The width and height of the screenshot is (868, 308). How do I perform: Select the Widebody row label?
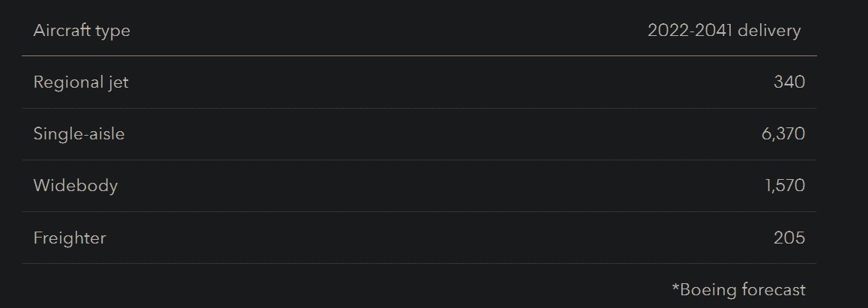coord(76,186)
